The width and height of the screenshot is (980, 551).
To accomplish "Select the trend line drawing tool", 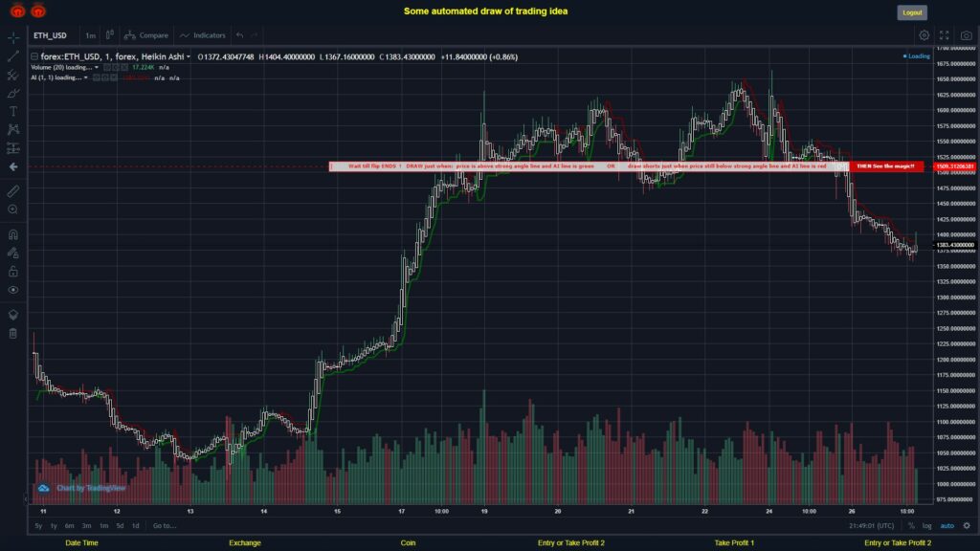I will [13, 56].
